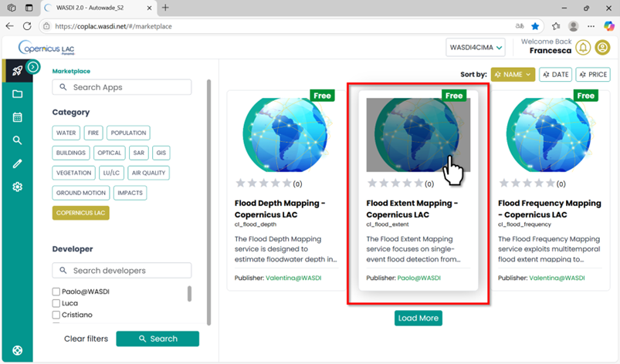620x364 pixels.
Task: Click the Load More button
Action: tap(418, 318)
